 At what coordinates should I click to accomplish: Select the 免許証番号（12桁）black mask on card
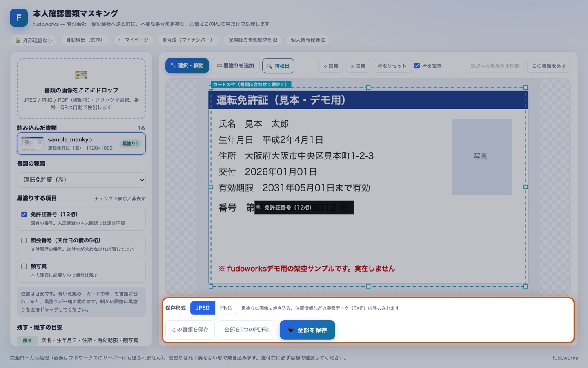304,207
